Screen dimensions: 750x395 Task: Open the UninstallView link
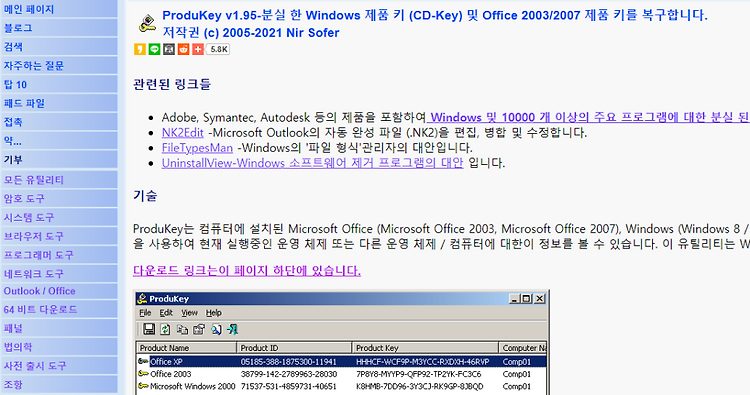coord(312,163)
